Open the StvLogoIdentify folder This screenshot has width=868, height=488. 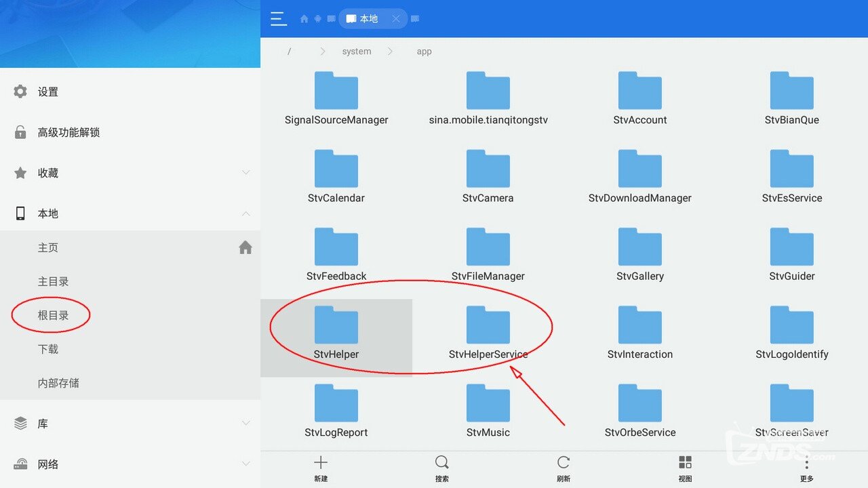[x=792, y=332]
